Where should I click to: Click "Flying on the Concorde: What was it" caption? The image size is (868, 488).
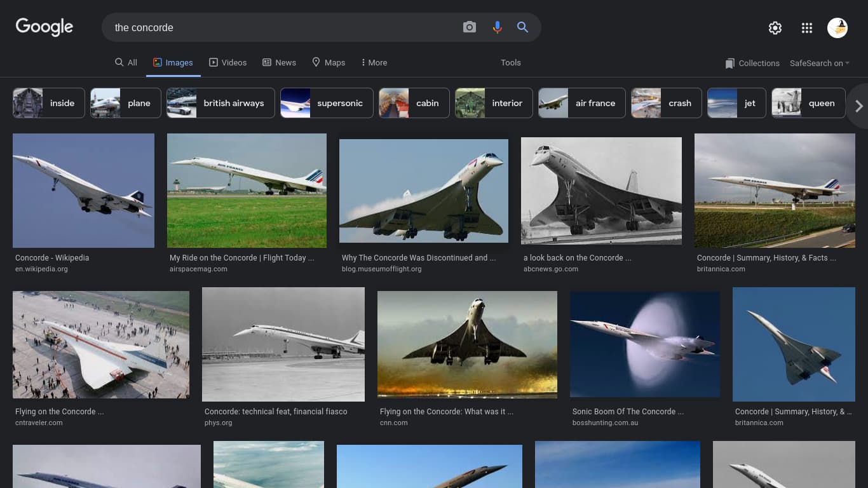(x=447, y=412)
